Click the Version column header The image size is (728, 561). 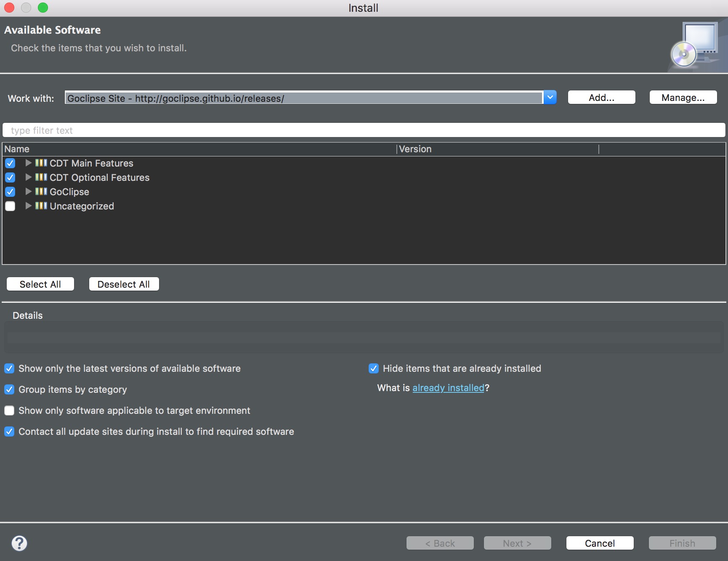415,149
